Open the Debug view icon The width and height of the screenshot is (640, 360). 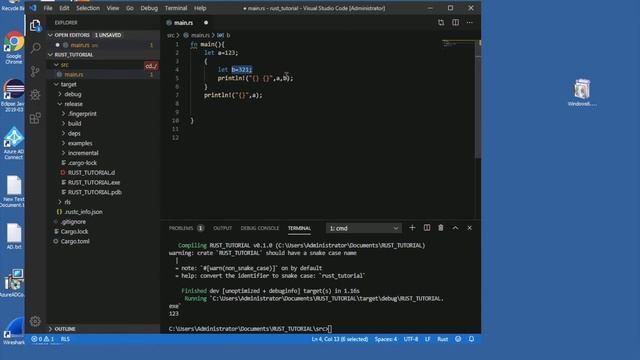pyautogui.click(x=36, y=95)
